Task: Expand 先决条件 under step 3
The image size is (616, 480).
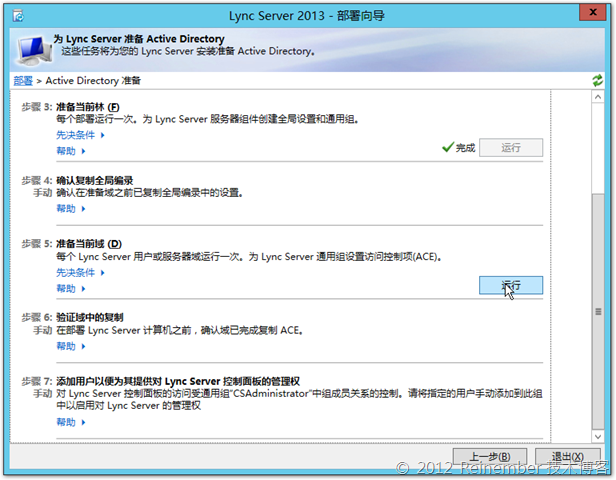Action: point(80,135)
